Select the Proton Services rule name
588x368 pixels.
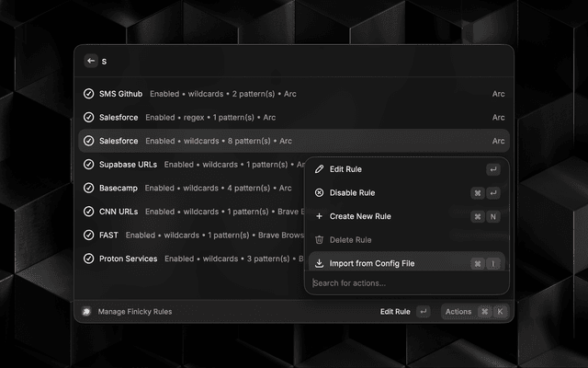click(129, 259)
